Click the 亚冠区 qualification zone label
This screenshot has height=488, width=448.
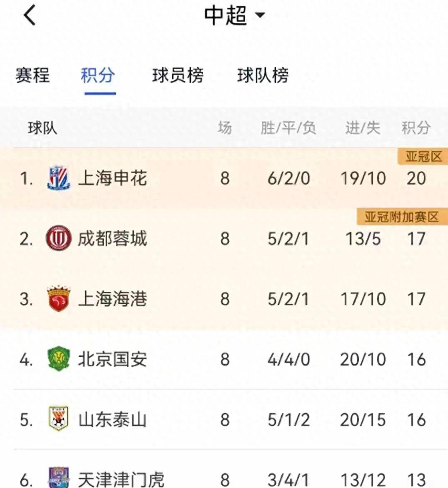(422, 156)
